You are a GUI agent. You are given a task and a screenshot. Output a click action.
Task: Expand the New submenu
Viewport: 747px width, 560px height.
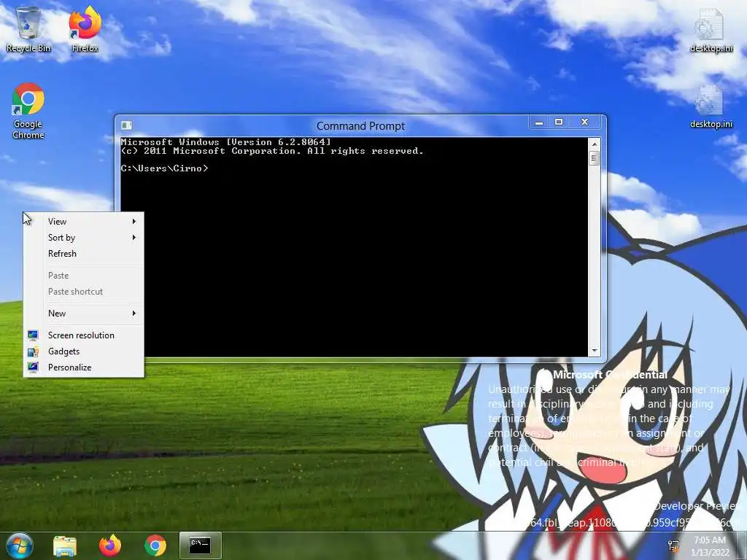[84, 314]
